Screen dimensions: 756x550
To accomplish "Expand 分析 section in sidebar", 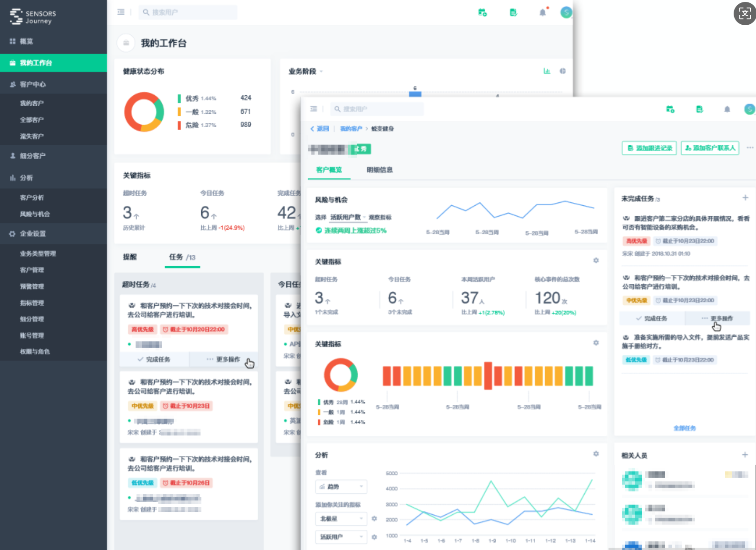I will tap(53, 178).
